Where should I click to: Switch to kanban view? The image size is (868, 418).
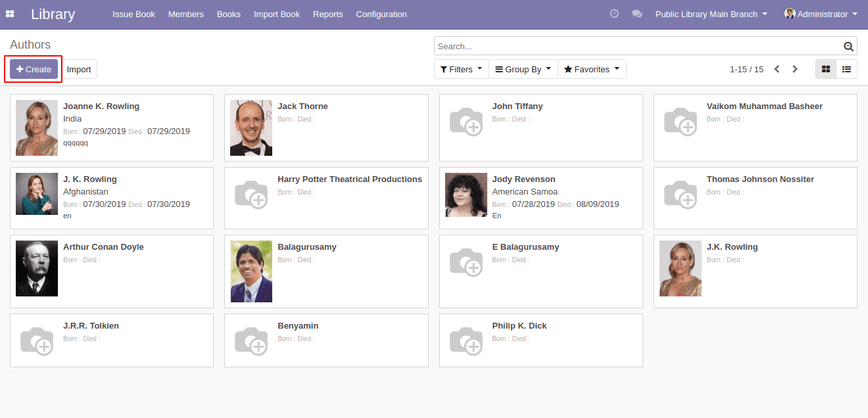[x=826, y=69]
